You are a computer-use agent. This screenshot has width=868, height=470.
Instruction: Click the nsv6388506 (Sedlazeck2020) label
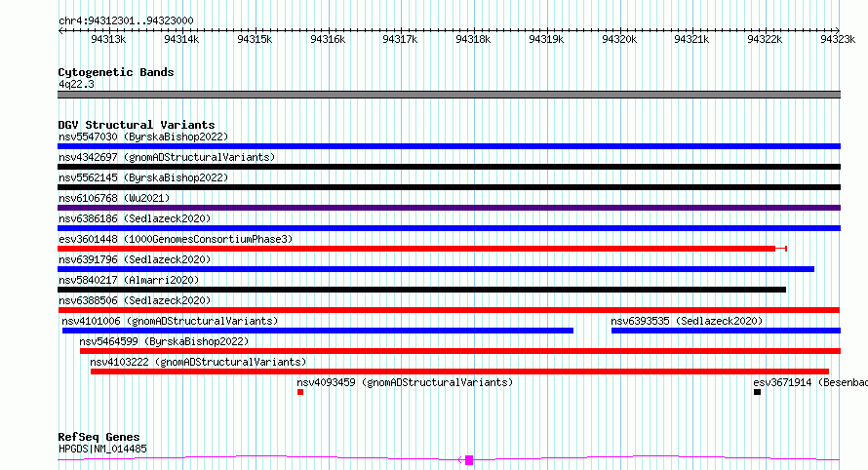(x=135, y=300)
